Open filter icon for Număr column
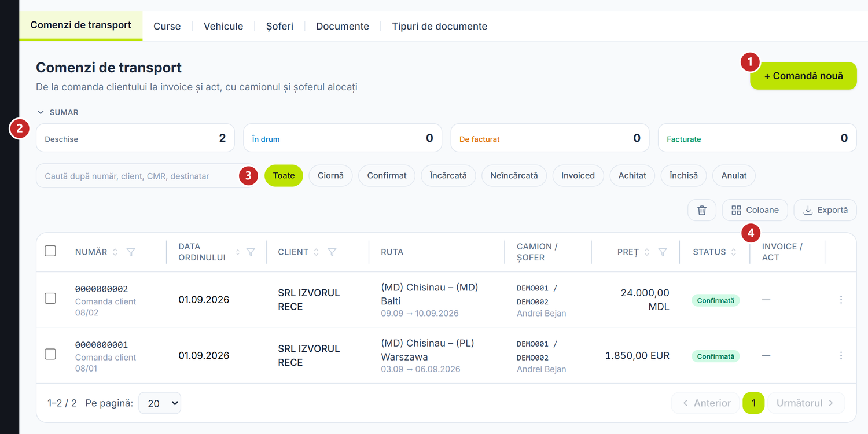This screenshot has width=868, height=434. tap(131, 252)
